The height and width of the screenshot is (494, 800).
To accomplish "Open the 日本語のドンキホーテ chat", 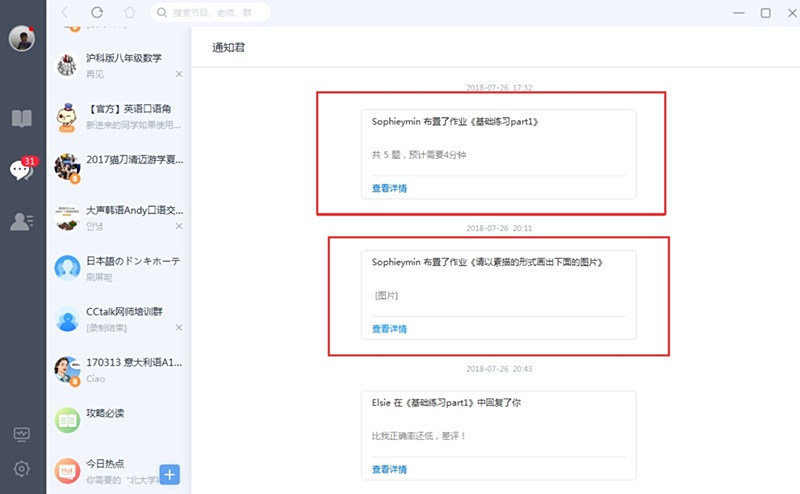I will [x=119, y=268].
